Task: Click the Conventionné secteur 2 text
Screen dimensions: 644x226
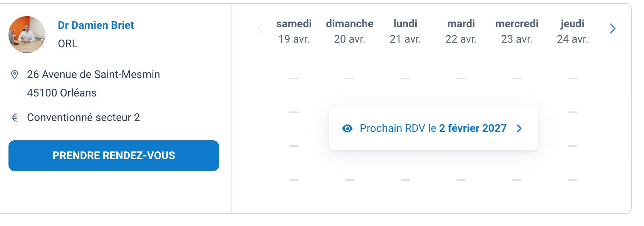Action: click(x=83, y=118)
